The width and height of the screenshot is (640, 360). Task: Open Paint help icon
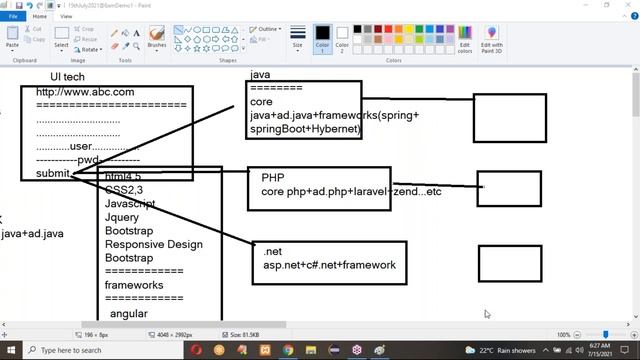tap(635, 16)
